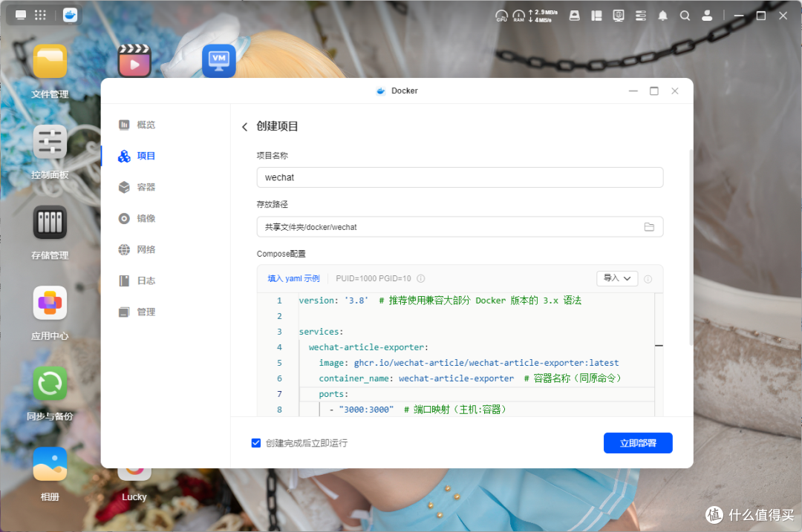Open the 应用中心 app store icon
Image resolution: width=802 pixels, height=532 pixels.
[50, 303]
